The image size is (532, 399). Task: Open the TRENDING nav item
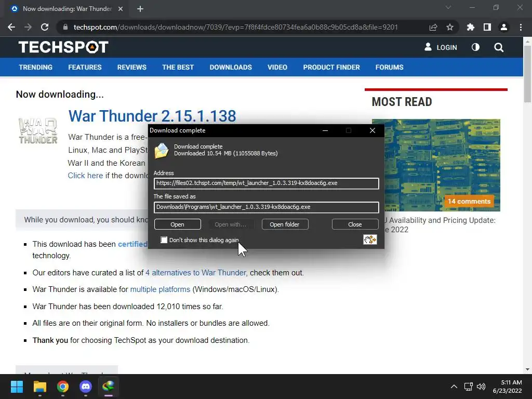pyautogui.click(x=36, y=67)
